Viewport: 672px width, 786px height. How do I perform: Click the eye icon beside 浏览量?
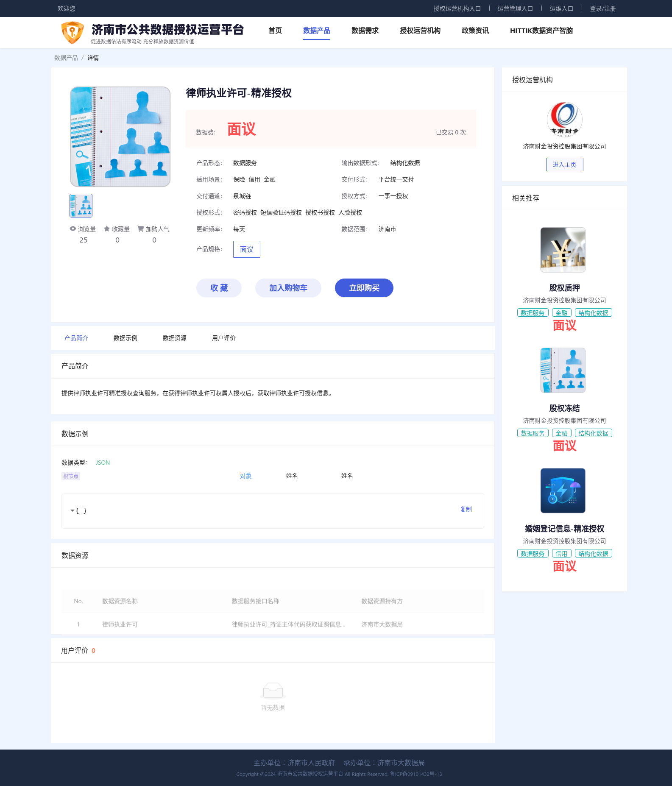pos(73,229)
